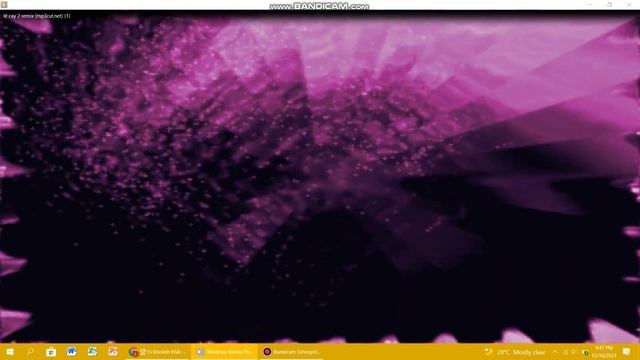Open taskbar search magnifier
Screen dimensions: 640x360
[x=30, y=351]
